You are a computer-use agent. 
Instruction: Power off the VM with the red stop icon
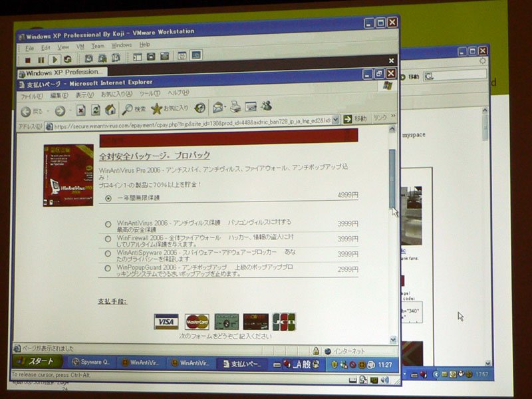(x=28, y=60)
